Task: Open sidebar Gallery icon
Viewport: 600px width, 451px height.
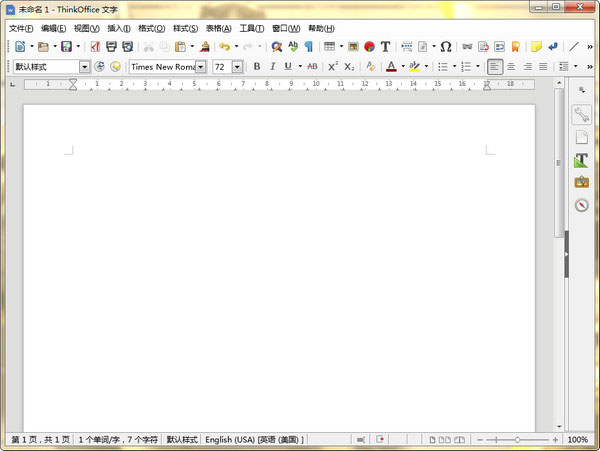Action: pyautogui.click(x=581, y=182)
